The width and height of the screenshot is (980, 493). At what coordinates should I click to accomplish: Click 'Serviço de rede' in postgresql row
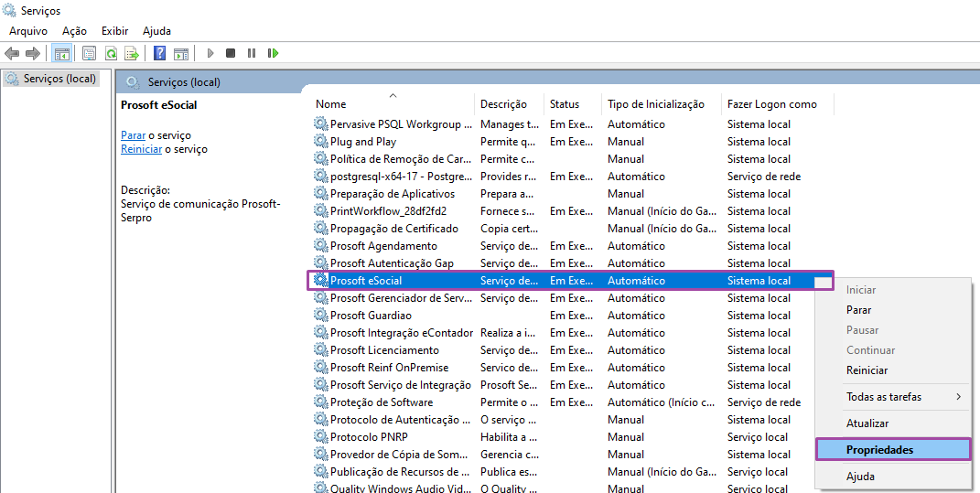tap(764, 177)
